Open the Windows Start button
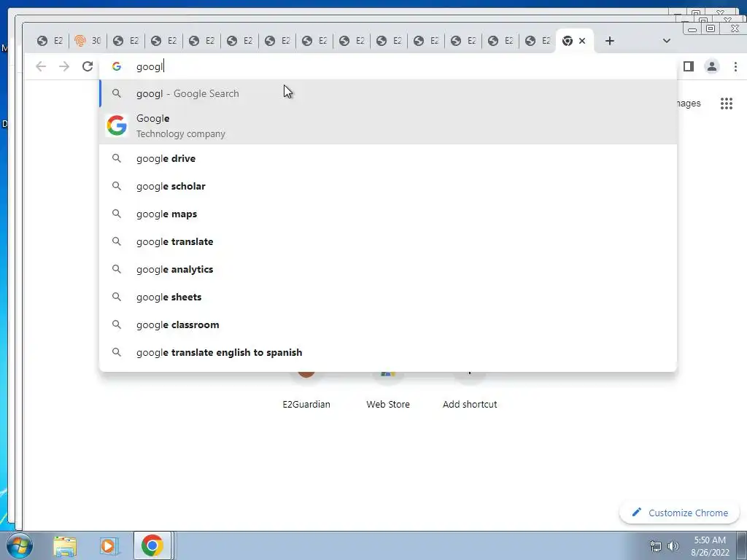 (x=20, y=545)
